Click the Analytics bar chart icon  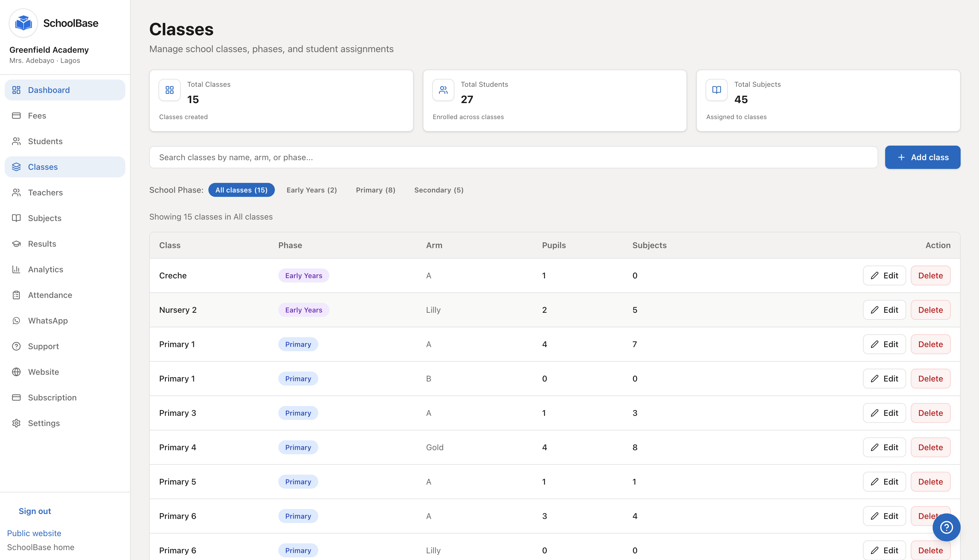coord(16,270)
